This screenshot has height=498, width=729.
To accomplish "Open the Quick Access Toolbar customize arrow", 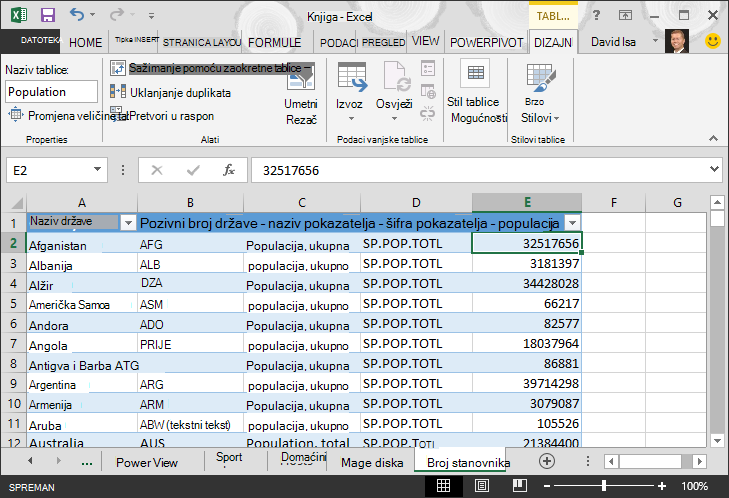I will [x=151, y=16].
